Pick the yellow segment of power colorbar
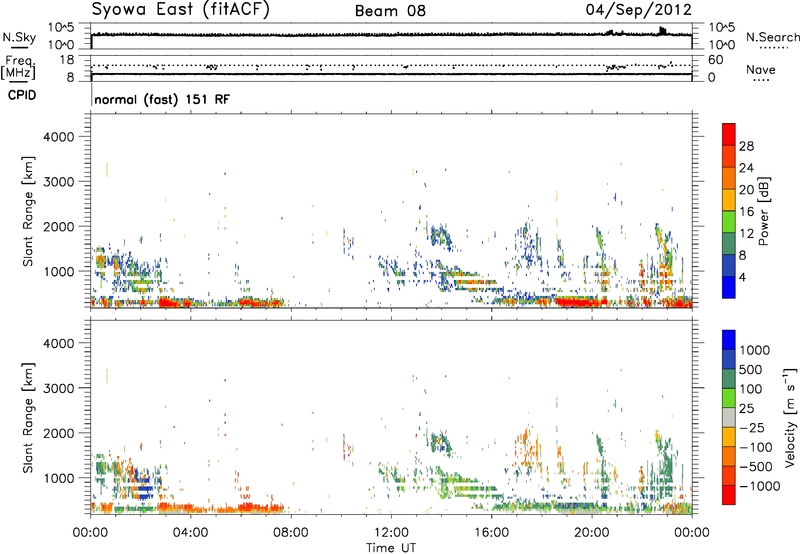 (x=729, y=200)
